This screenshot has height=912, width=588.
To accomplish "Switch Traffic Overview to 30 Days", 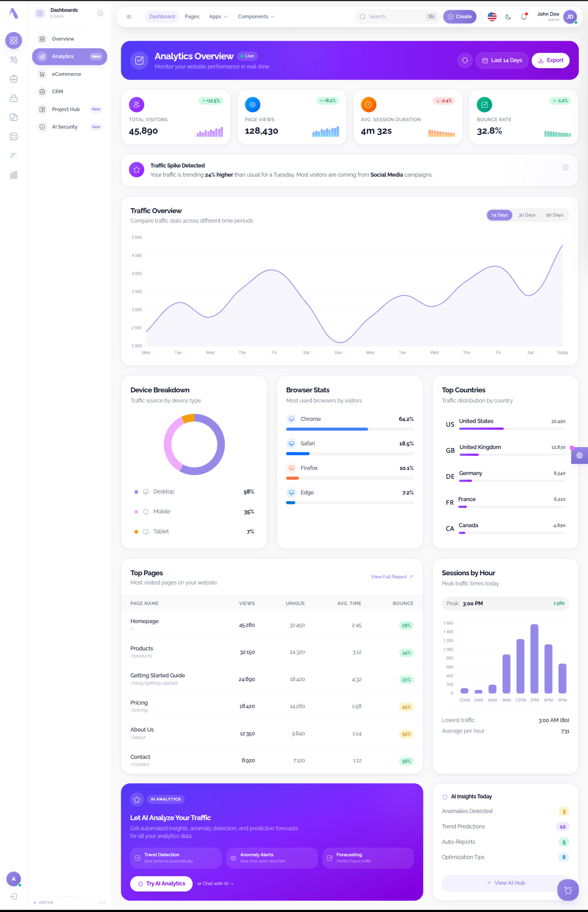I will pos(527,215).
